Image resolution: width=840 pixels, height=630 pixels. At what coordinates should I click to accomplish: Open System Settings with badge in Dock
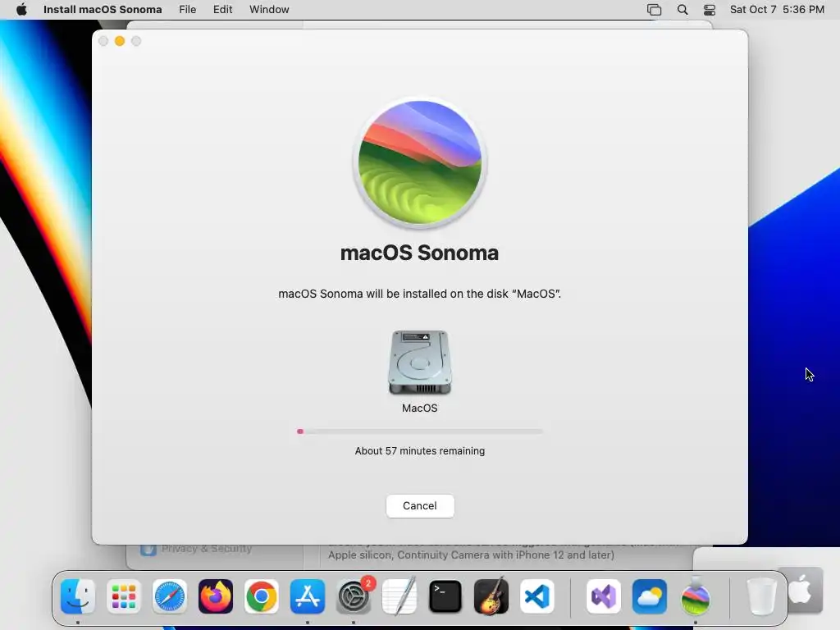point(354,596)
